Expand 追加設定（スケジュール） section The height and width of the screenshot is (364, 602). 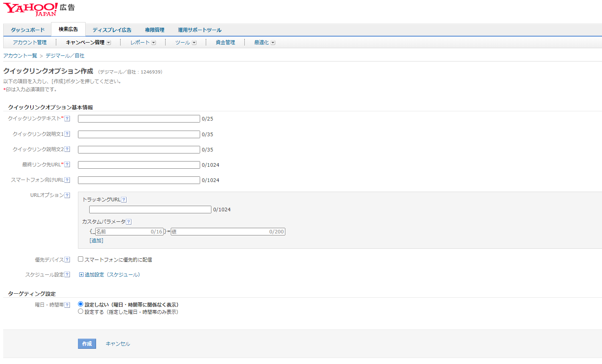coord(109,275)
